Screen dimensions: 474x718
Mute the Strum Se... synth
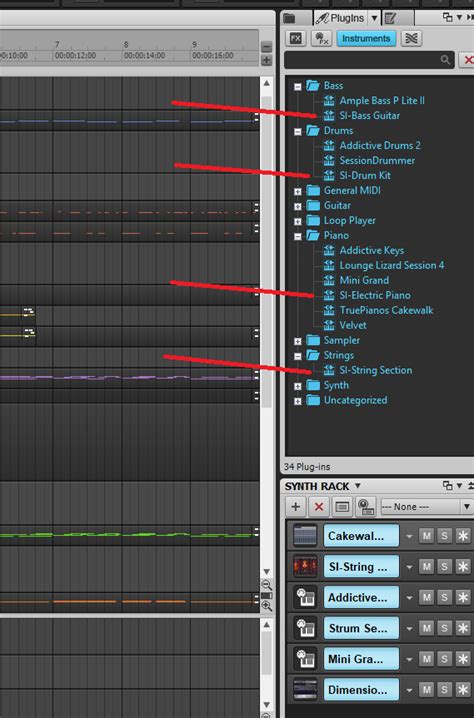[x=426, y=628]
